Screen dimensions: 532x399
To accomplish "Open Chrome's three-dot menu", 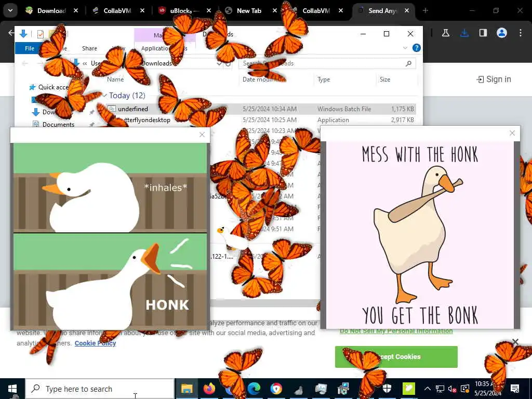I will click(520, 33).
